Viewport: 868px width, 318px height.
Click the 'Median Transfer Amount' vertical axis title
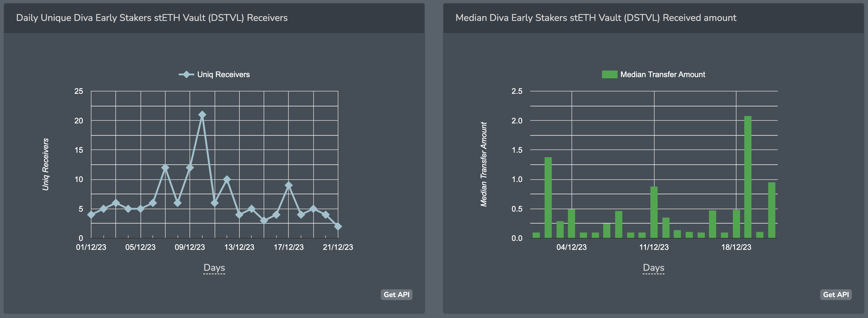[484, 164]
